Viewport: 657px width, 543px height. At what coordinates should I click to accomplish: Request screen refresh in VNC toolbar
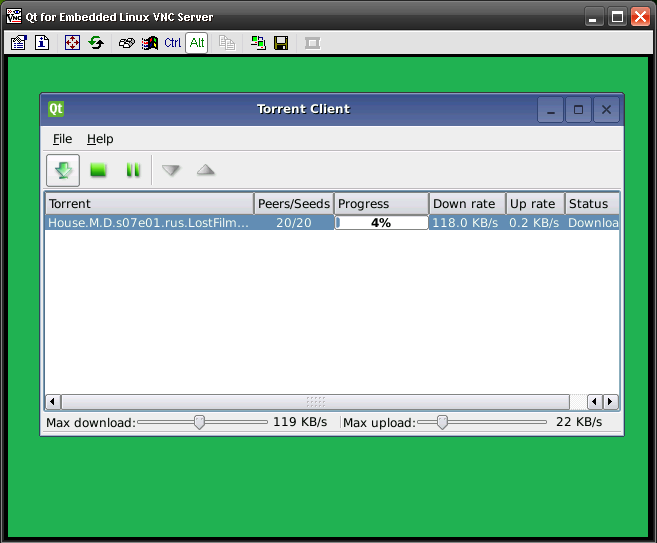[96, 43]
